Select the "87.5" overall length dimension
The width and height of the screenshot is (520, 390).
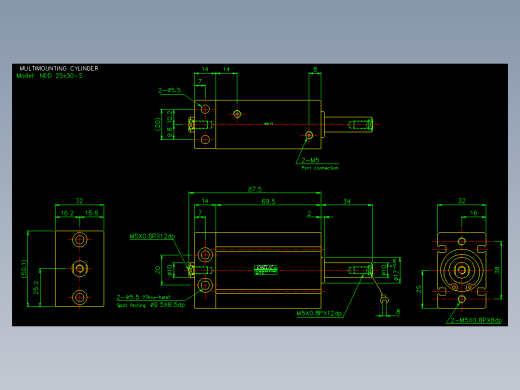tap(255, 189)
